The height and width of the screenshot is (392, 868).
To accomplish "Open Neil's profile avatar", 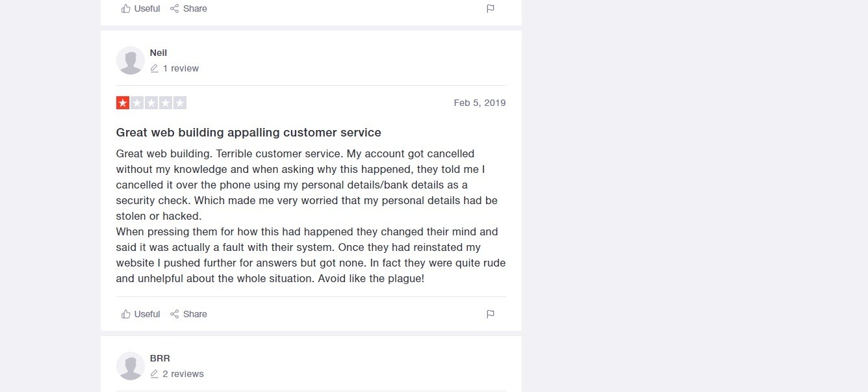I will pos(131,60).
